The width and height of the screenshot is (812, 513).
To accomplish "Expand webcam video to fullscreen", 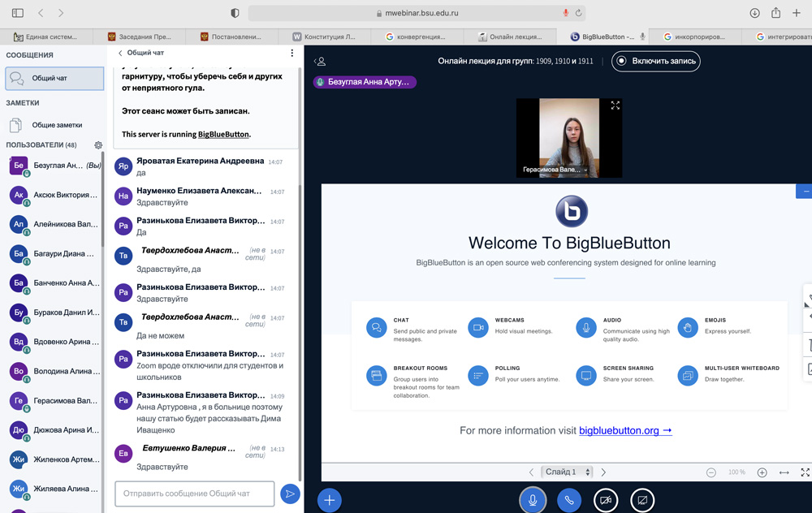I will tap(615, 106).
